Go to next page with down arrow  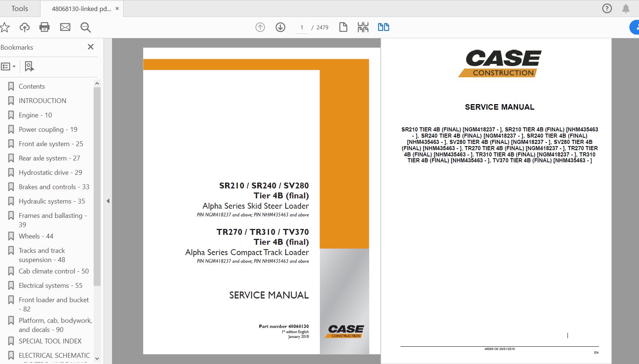click(x=280, y=27)
